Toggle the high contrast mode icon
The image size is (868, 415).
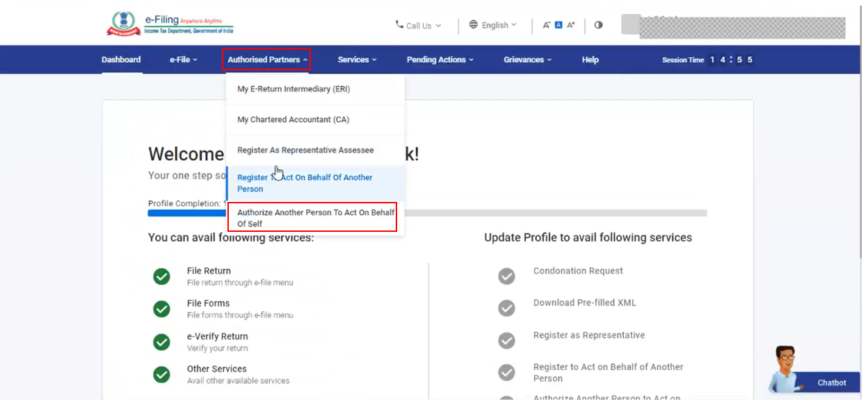point(598,25)
